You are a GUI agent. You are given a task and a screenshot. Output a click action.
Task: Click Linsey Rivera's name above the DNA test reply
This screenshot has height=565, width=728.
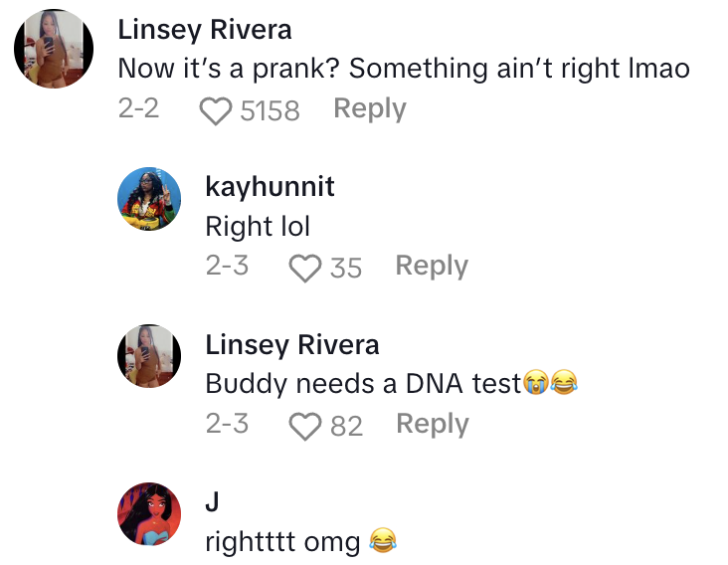(291, 345)
